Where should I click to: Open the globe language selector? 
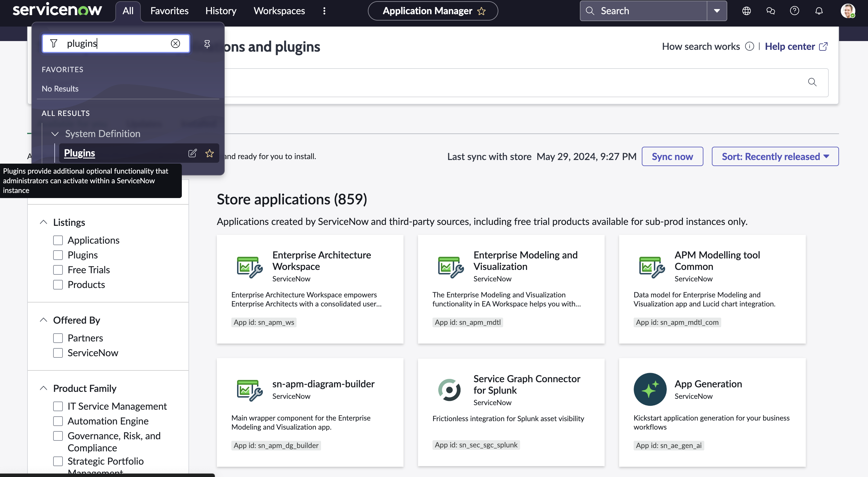coord(746,11)
